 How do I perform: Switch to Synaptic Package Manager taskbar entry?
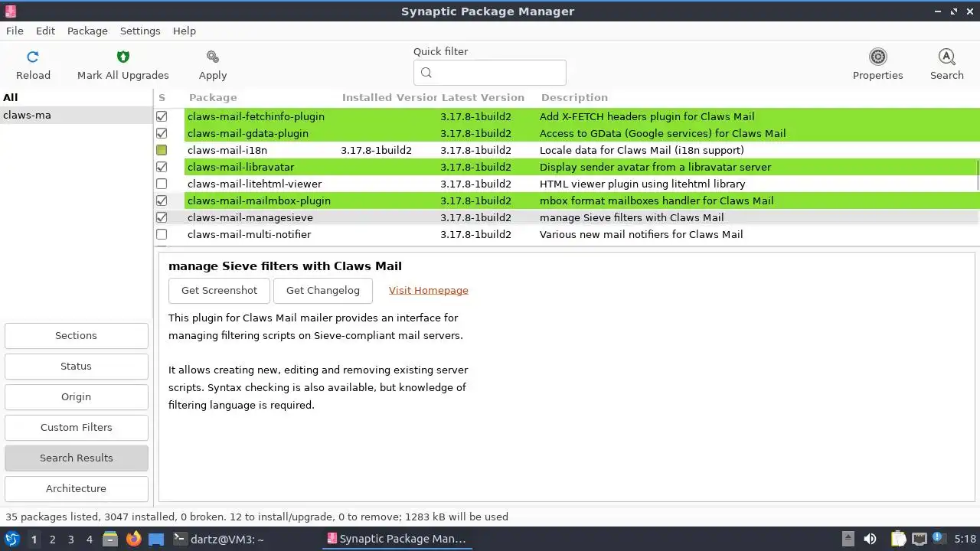pos(397,539)
